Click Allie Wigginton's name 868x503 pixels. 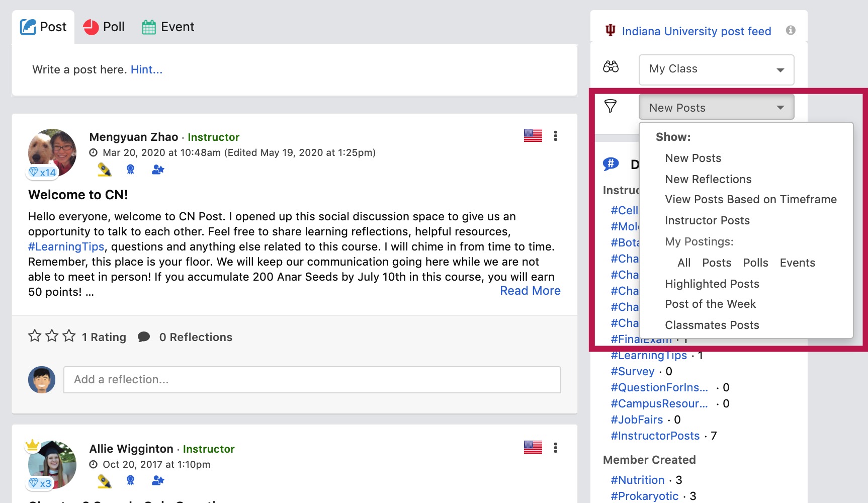pos(131,449)
